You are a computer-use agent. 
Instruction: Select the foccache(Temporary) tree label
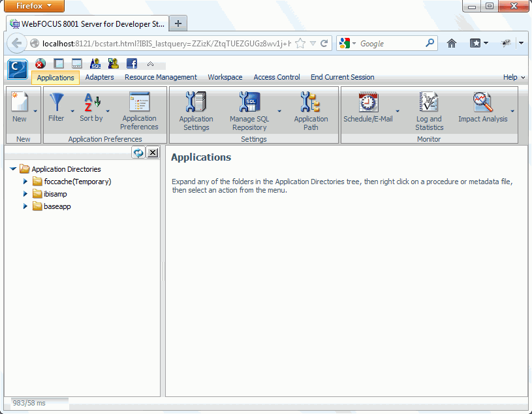pyautogui.click(x=78, y=182)
